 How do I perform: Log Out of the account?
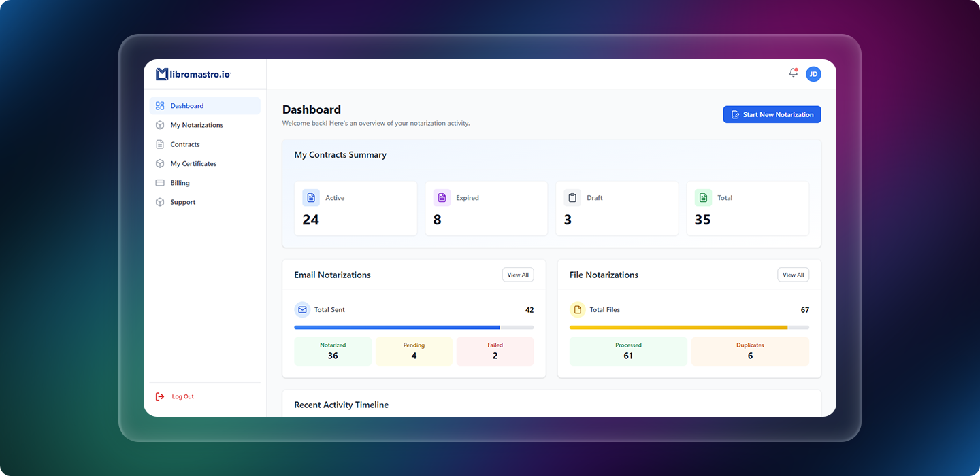click(x=182, y=396)
